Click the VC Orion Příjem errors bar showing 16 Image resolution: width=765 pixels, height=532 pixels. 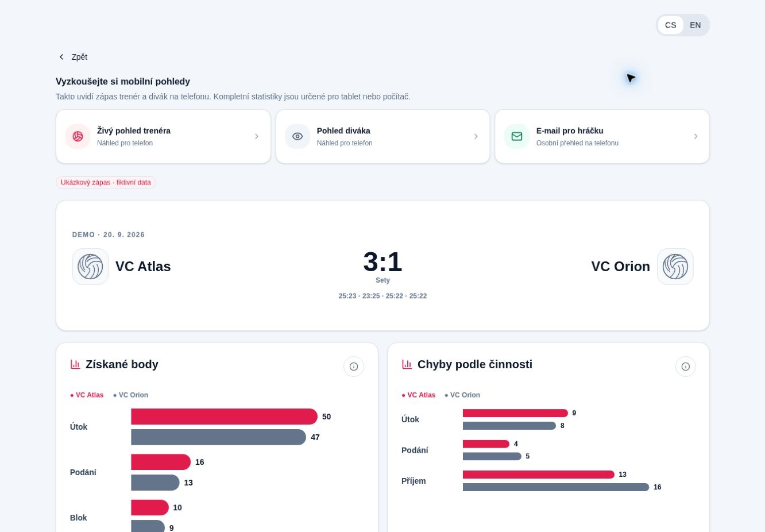pyautogui.click(x=556, y=487)
